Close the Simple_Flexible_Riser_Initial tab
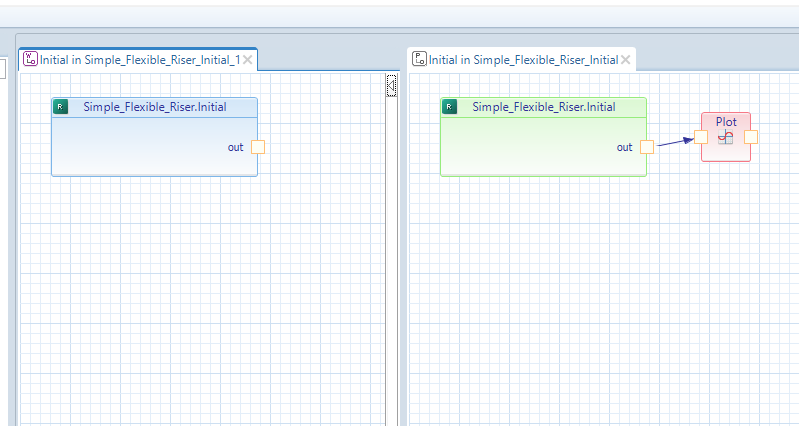Image resolution: width=799 pixels, height=426 pixels. click(x=626, y=60)
